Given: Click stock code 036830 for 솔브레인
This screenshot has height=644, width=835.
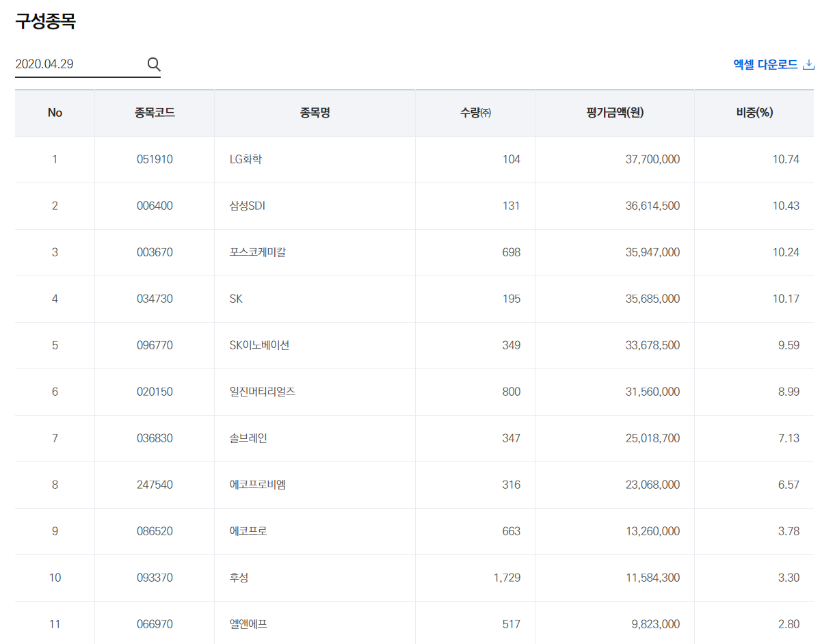Looking at the screenshot, I should pos(155,438).
